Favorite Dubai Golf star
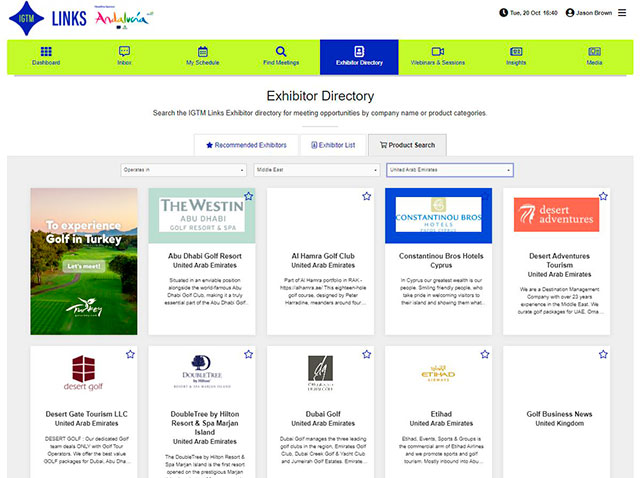This screenshot has height=478, width=640. click(x=367, y=354)
